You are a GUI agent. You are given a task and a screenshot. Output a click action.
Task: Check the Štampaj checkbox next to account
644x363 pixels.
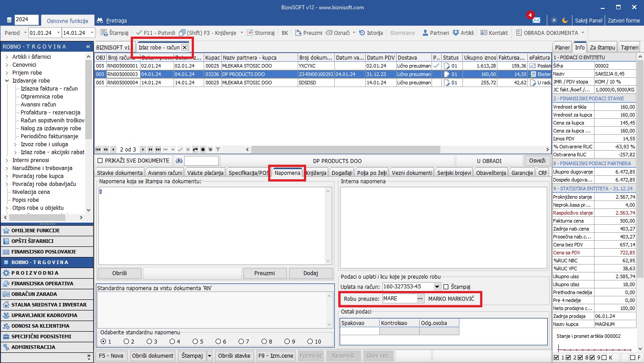point(446,287)
